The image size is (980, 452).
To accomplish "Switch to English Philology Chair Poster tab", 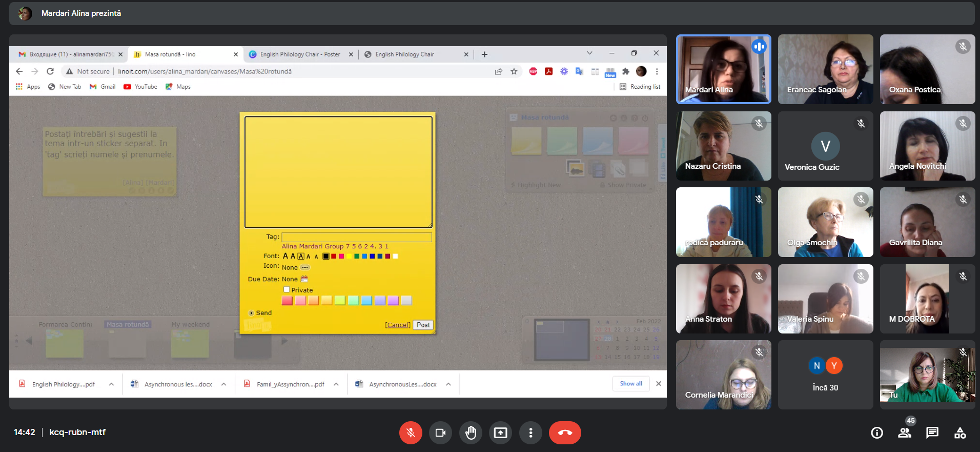I will point(300,54).
